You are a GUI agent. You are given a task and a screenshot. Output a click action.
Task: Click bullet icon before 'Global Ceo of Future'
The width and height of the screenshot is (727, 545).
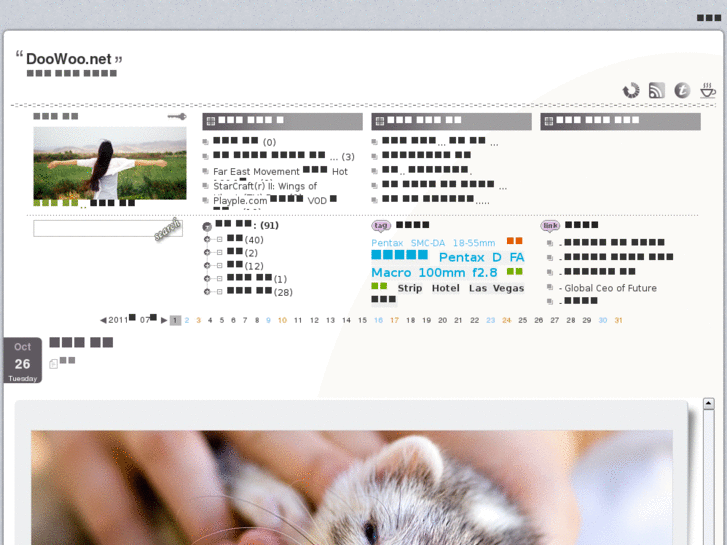(x=550, y=288)
